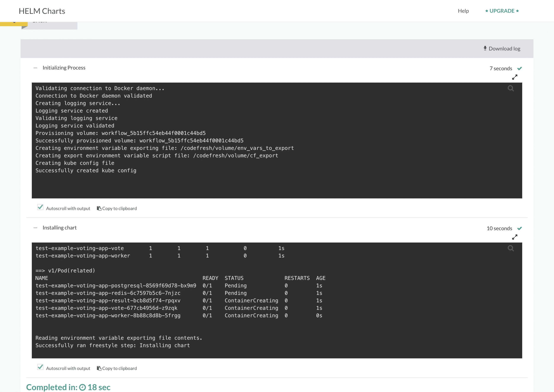Click green checkmark next to 10 seconds
The width and height of the screenshot is (554, 392).
coord(519,228)
